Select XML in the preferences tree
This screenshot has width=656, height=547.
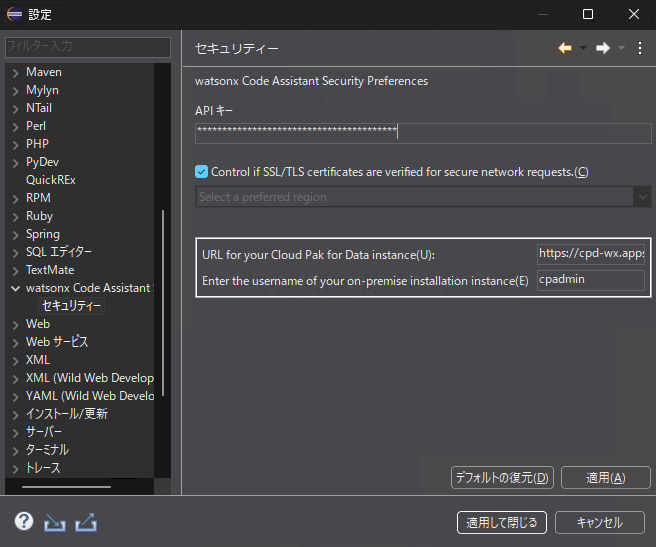(38, 360)
